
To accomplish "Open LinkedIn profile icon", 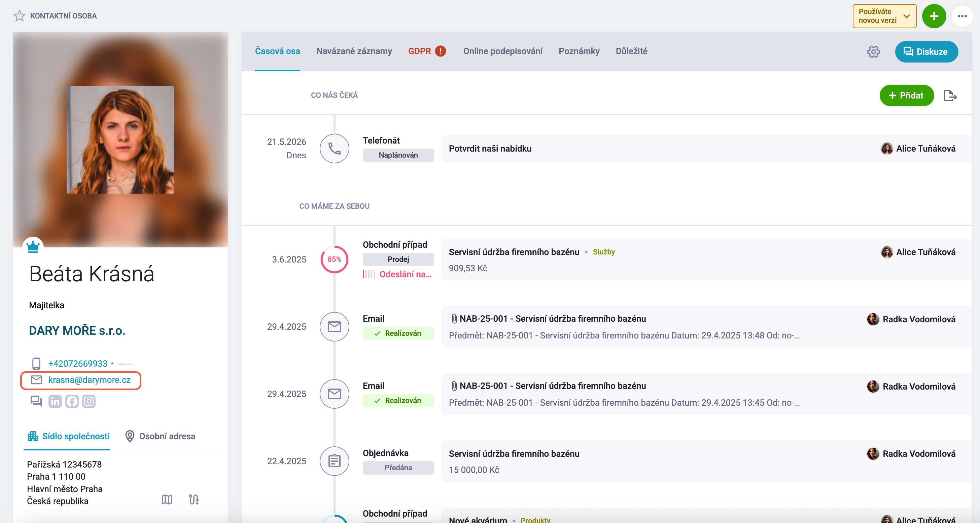I will pyautogui.click(x=55, y=401).
